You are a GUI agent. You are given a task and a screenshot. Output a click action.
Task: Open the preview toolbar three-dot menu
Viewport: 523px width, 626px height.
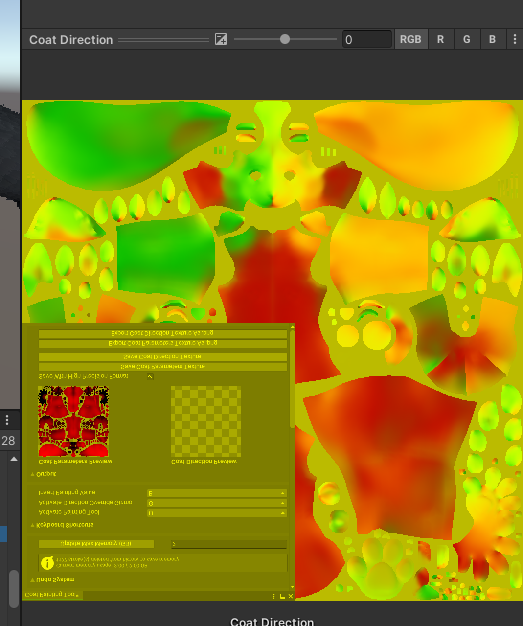515,39
